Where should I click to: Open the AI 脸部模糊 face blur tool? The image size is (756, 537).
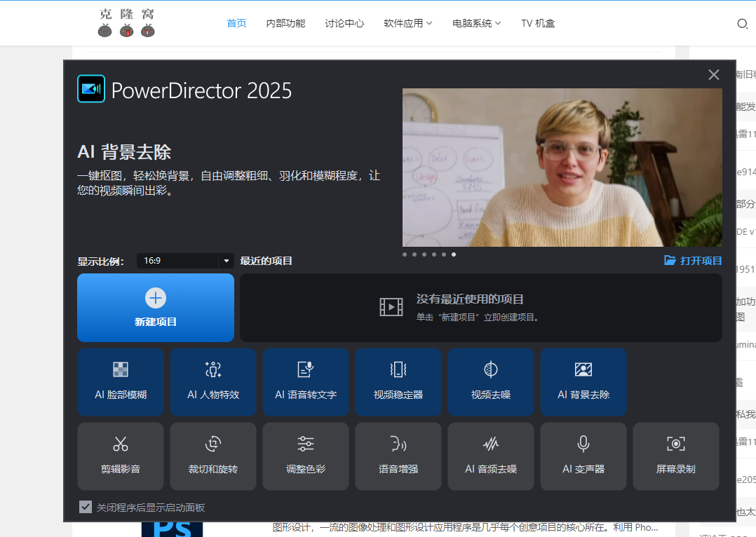(x=121, y=382)
